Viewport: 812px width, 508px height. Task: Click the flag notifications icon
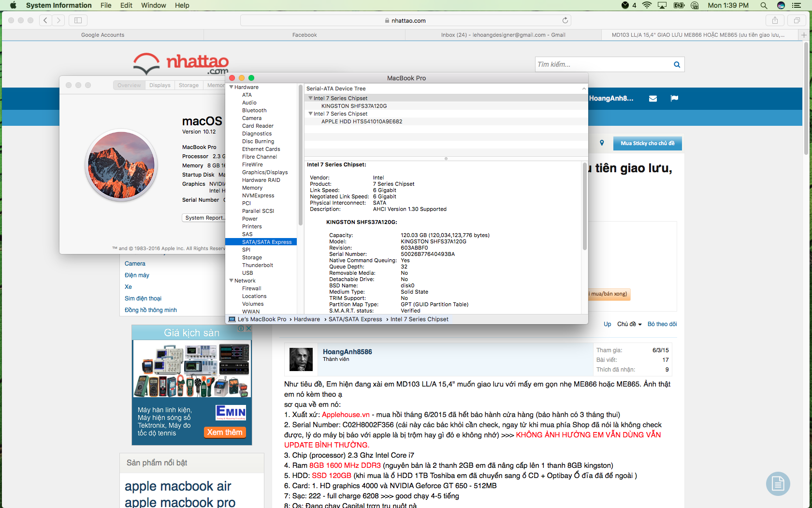coord(674,98)
